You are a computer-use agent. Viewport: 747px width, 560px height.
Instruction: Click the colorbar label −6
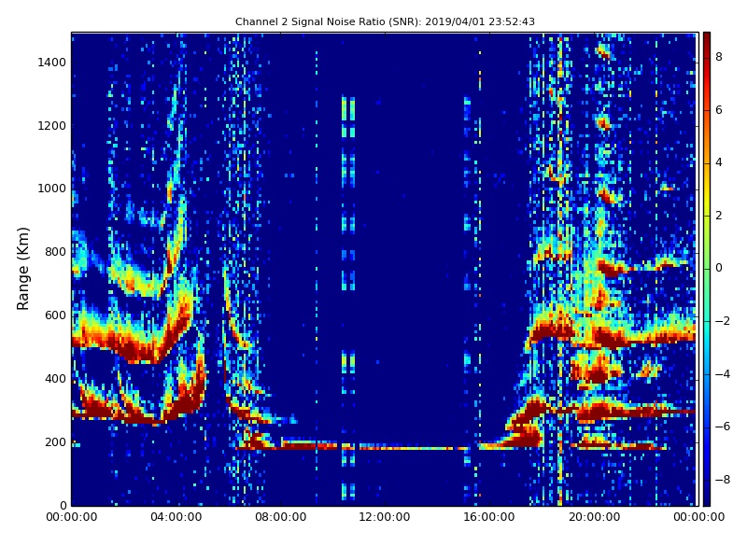click(723, 427)
